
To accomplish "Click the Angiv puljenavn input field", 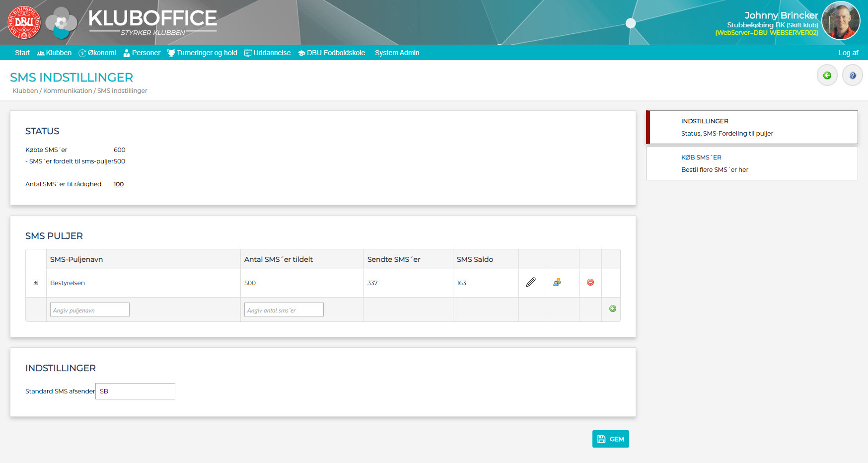I will click(x=90, y=310).
